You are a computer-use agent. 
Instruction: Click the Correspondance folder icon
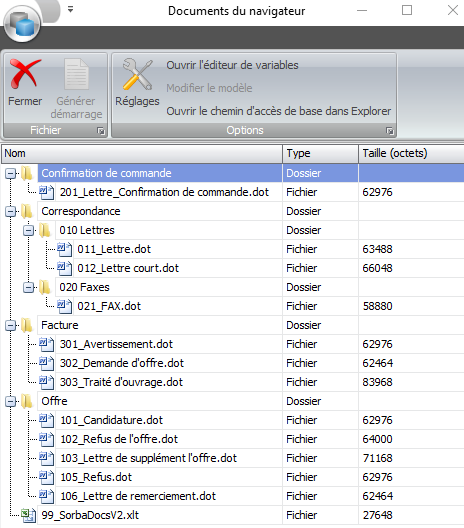coord(27,211)
